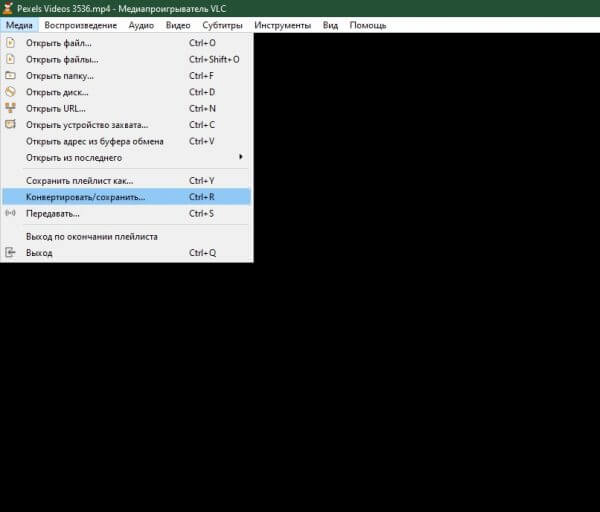Click the disc icon beside Открыть диск

tap(11, 92)
